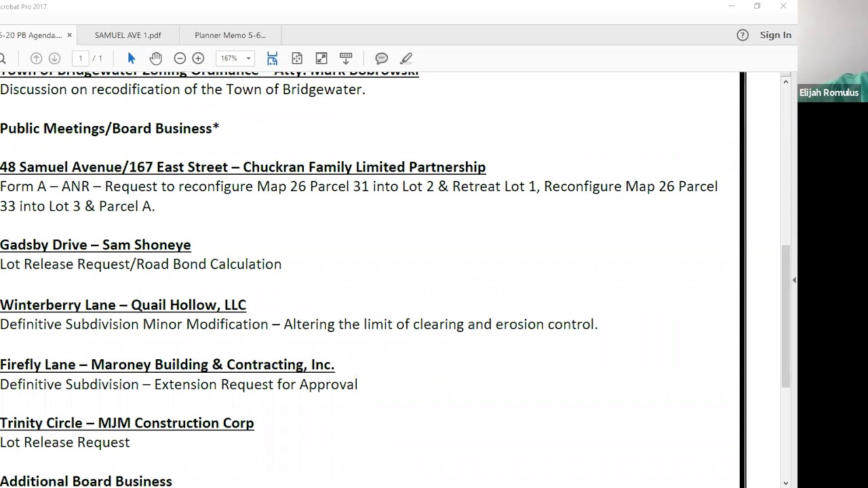Image resolution: width=868 pixels, height=488 pixels.
Task: Click 'Trinity Circle – MJM Construction Corp' heading
Action: click(x=127, y=423)
